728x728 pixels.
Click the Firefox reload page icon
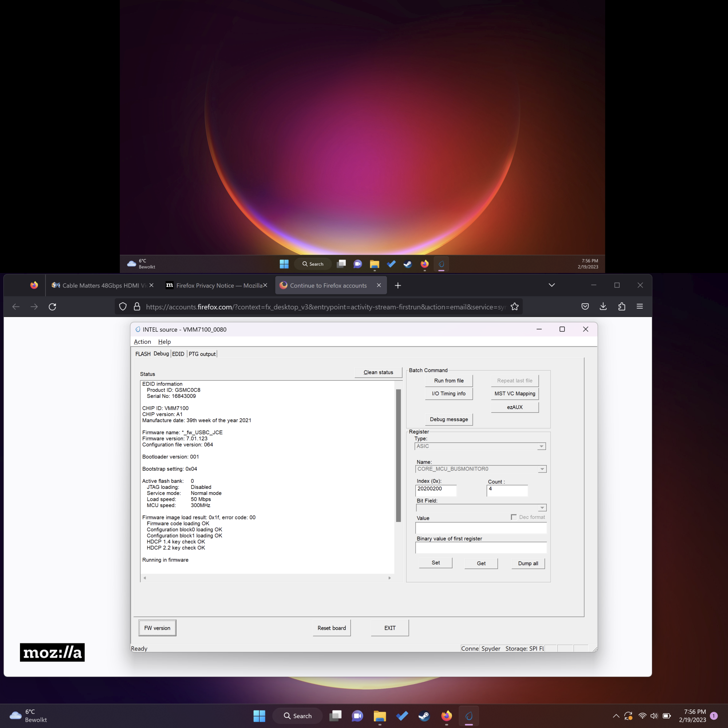[x=52, y=307]
